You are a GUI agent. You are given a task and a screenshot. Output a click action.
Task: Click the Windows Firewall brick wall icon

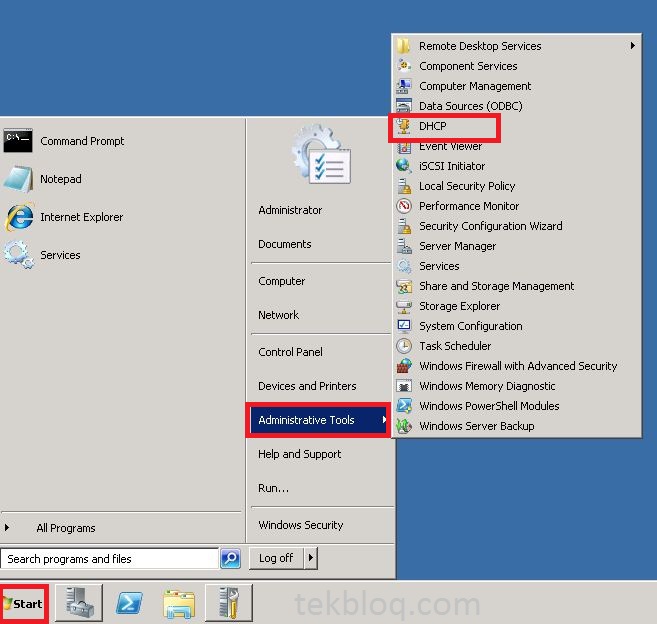(404, 366)
